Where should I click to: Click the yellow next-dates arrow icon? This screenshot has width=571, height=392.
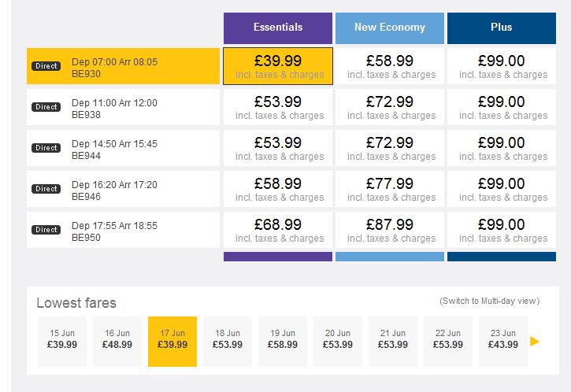(534, 342)
